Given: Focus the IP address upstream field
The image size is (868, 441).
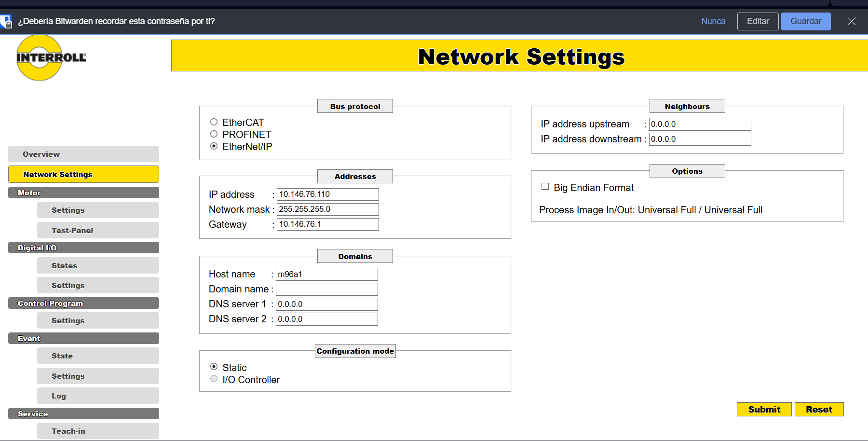Looking at the screenshot, I should [x=700, y=124].
